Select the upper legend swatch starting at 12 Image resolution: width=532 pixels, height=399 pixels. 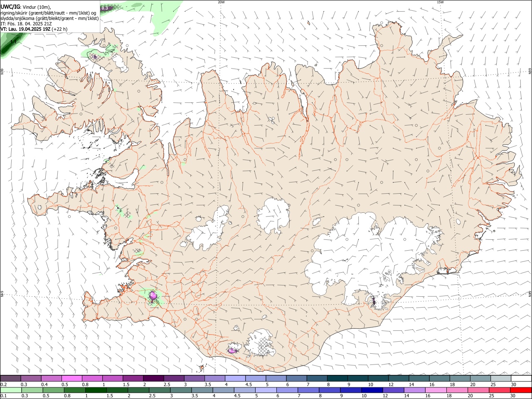[x=398, y=378]
